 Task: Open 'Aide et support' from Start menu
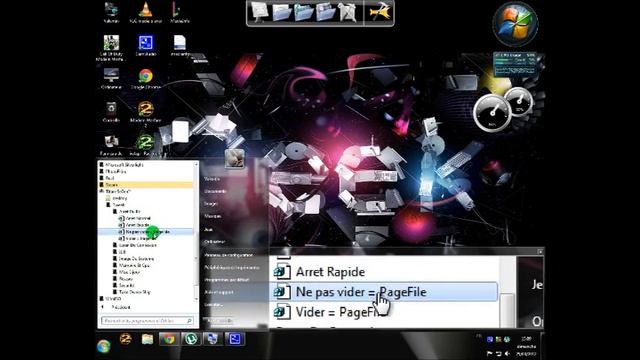[x=219, y=292]
